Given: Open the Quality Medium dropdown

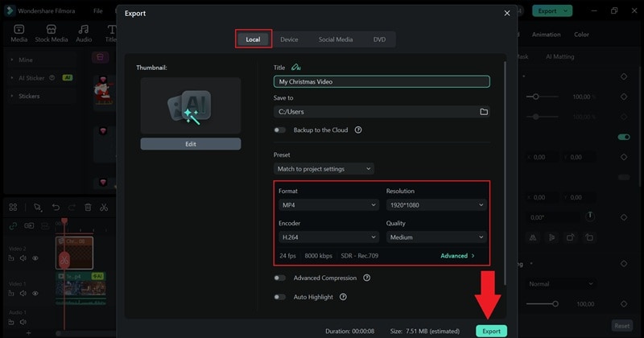Looking at the screenshot, I should (436, 237).
